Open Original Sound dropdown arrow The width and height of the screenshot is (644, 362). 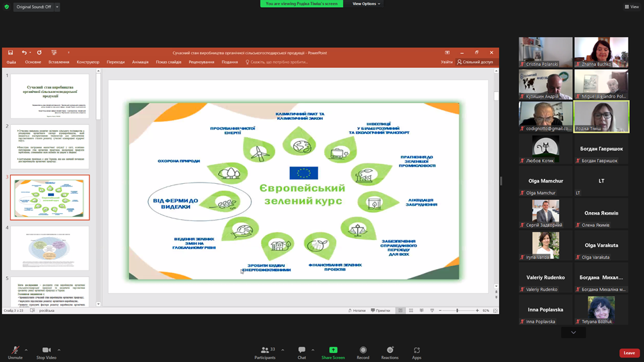[57, 7]
